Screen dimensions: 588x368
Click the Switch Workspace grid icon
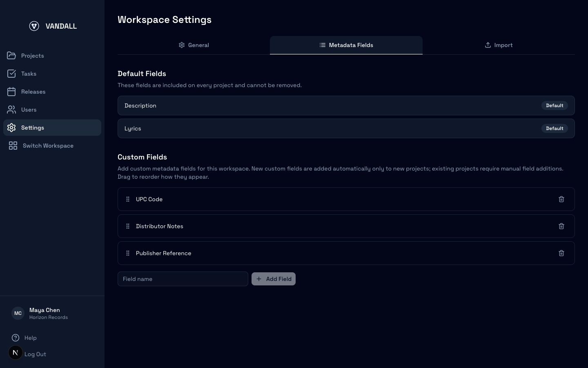point(13,146)
